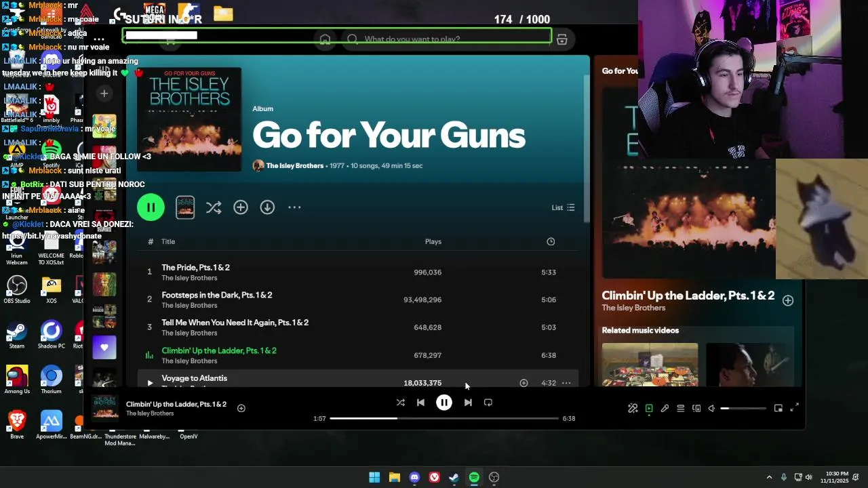Open more options for Voyage to Atlantis

pyautogui.click(x=566, y=383)
